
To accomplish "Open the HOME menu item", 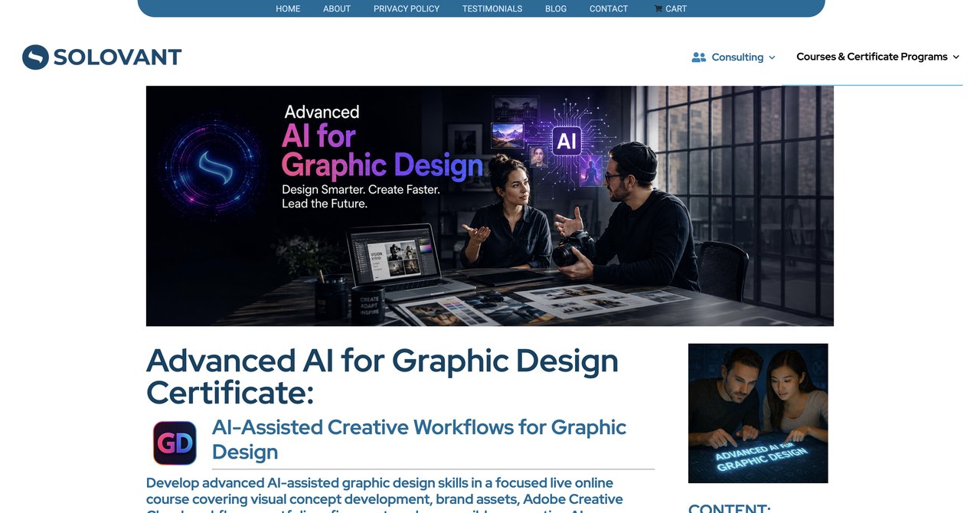I will click(x=288, y=9).
